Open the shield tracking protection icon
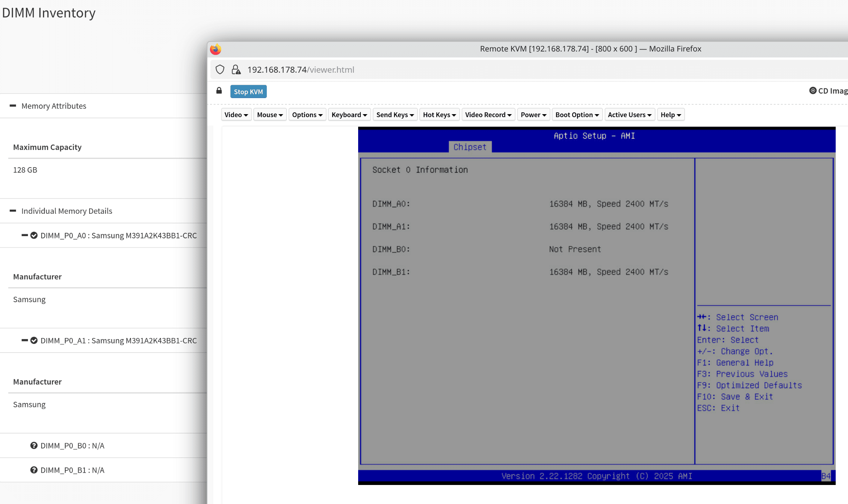The image size is (848, 504). 220,70
